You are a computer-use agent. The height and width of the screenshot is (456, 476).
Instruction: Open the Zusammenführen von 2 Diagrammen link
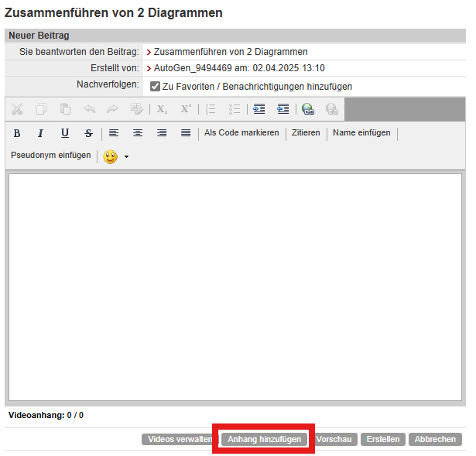click(x=231, y=52)
